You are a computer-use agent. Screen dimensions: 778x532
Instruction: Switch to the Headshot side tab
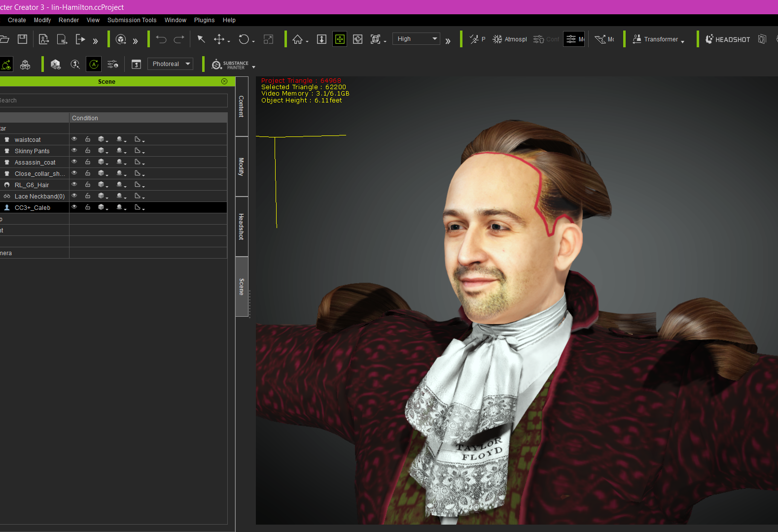click(242, 227)
